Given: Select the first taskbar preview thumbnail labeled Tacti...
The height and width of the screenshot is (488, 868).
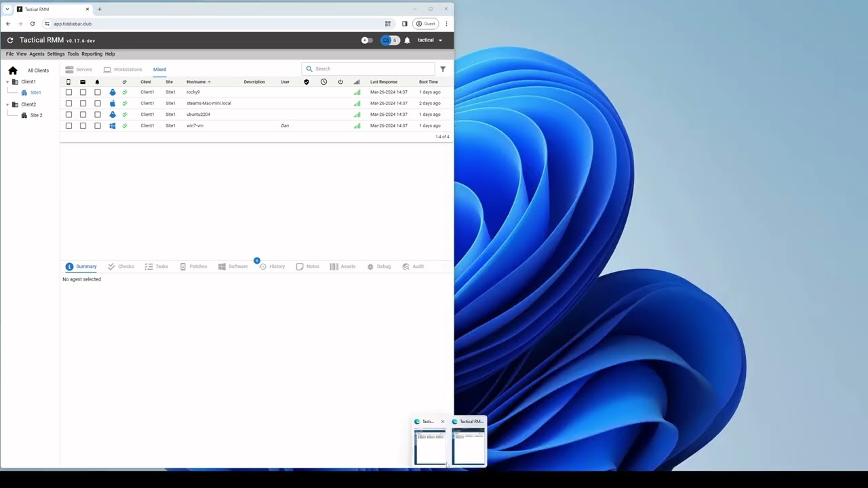Looking at the screenshot, I should pos(430,441).
